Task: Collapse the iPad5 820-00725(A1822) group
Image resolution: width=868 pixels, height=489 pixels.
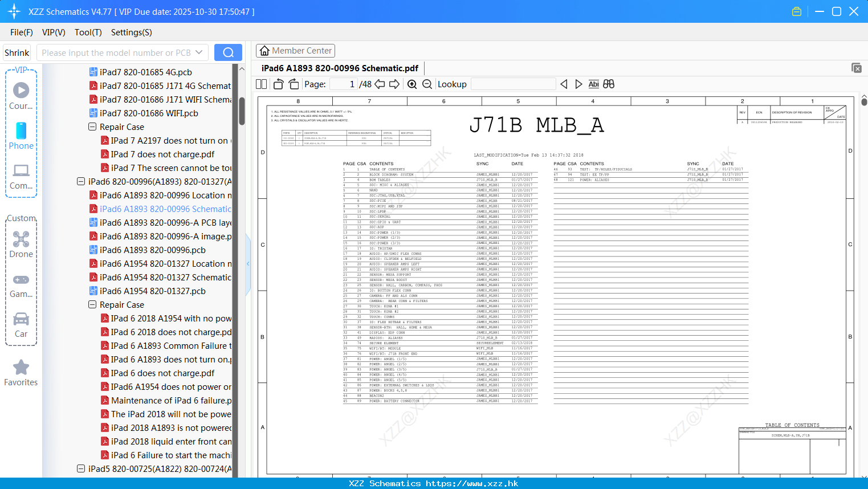Action: pos(81,468)
